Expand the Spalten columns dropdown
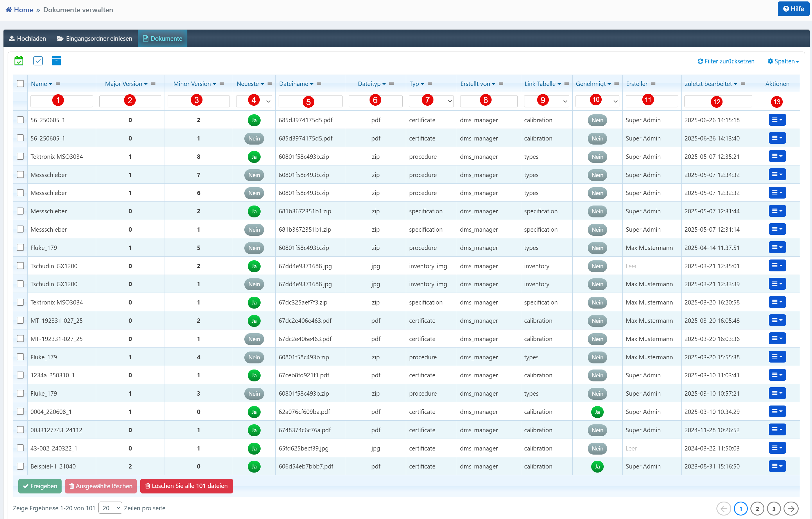The image size is (812, 519). coord(783,61)
